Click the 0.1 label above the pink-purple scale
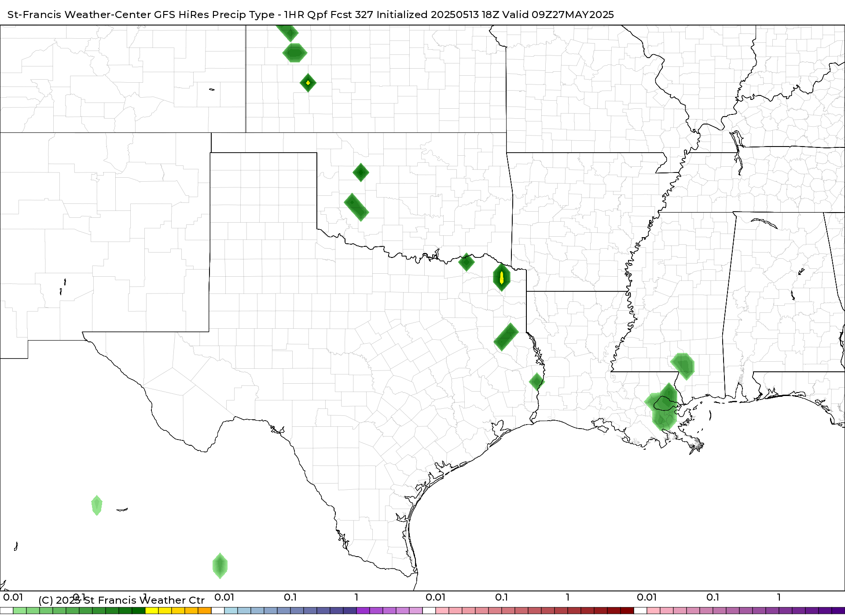The width and height of the screenshot is (845, 616). tap(713, 597)
